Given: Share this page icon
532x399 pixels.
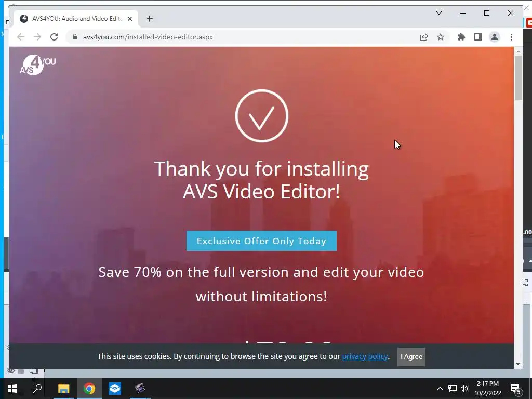Looking at the screenshot, I should (424, 37).
